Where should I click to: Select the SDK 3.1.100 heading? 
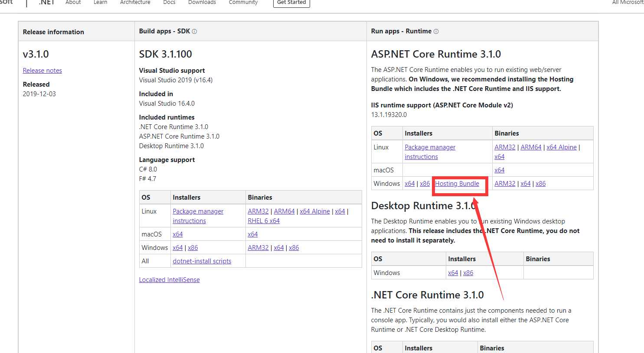166,54
